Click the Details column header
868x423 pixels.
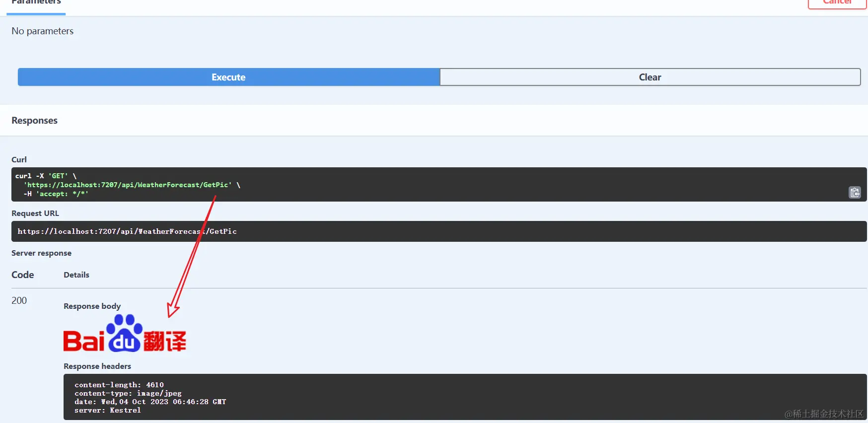pyautogui.click(x=76, y=275)
